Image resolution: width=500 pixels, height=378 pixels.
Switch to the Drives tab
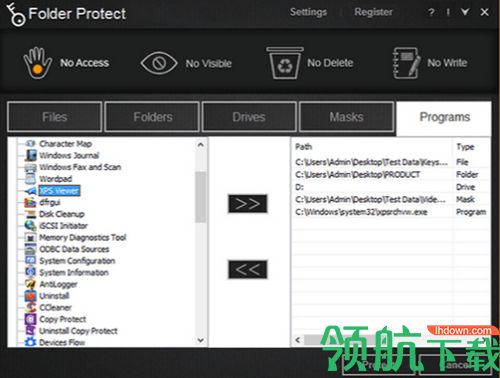[249, 117]
